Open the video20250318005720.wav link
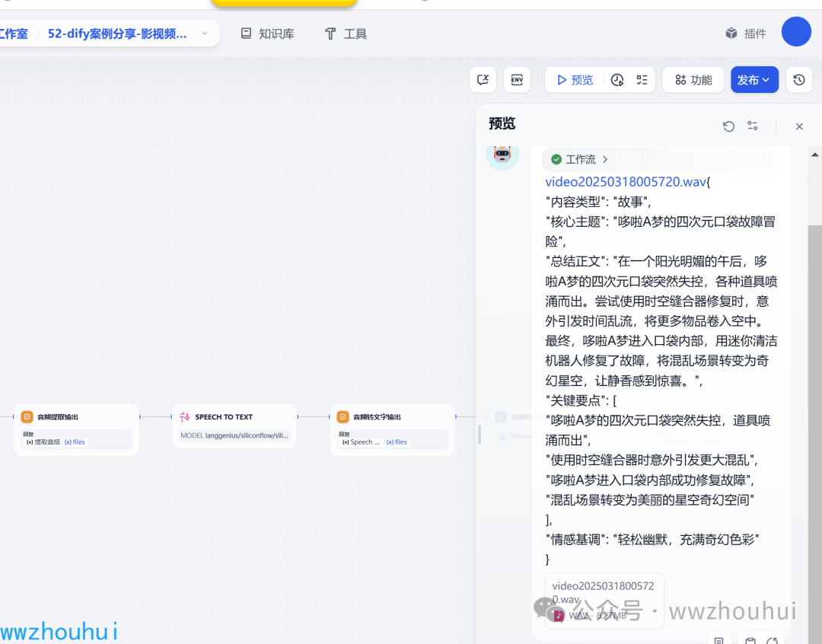 626,182
